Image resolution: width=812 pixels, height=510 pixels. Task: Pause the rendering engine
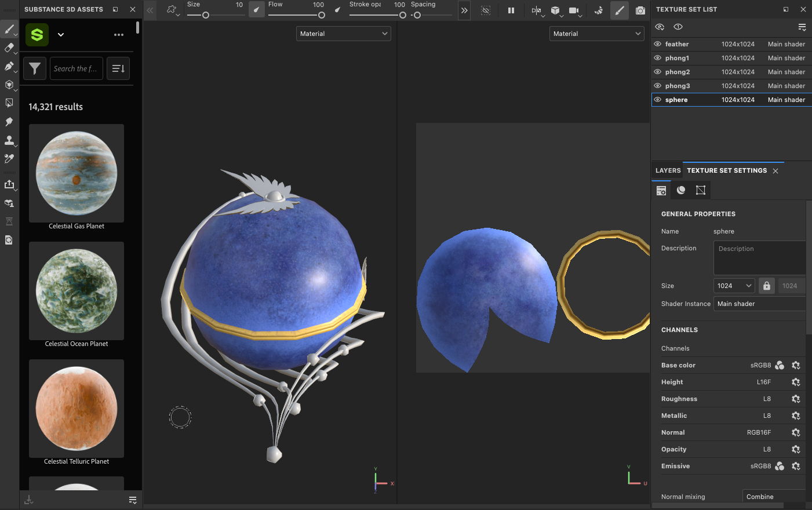(x=512, y=10)
